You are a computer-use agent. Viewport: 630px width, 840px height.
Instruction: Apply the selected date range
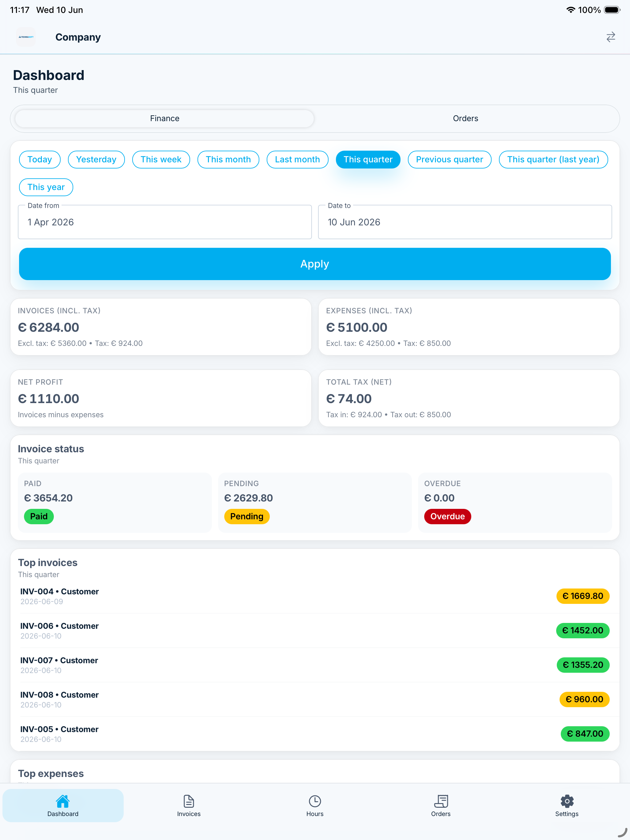coord(315,264)
